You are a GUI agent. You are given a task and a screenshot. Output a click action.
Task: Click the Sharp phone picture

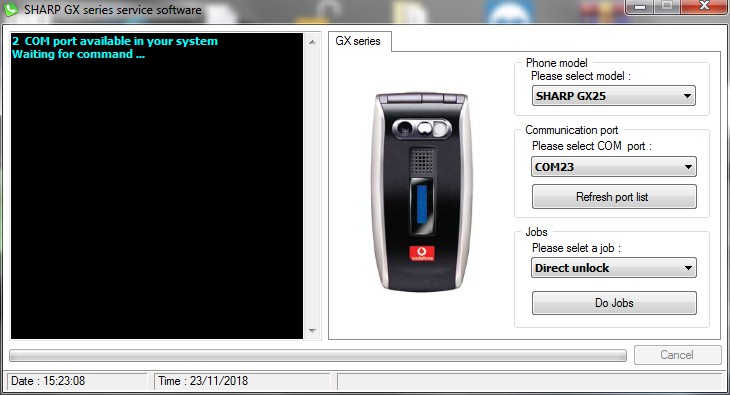click(422, 192)
